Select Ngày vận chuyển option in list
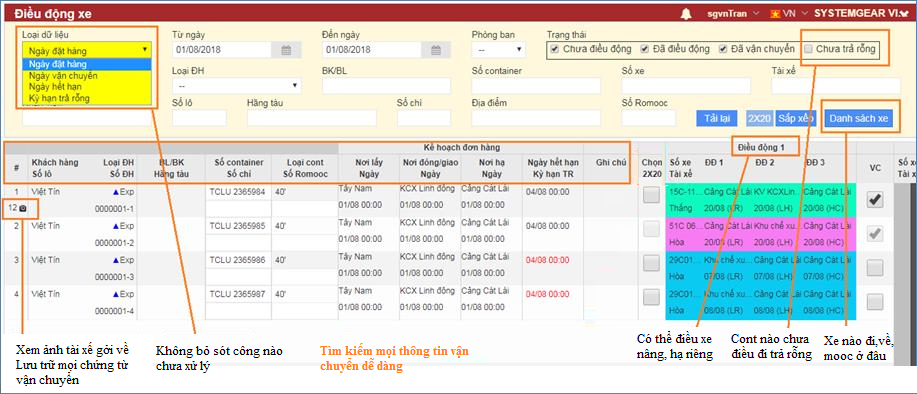917x394 pixels. pyautogui.click(x=63, y=75)
